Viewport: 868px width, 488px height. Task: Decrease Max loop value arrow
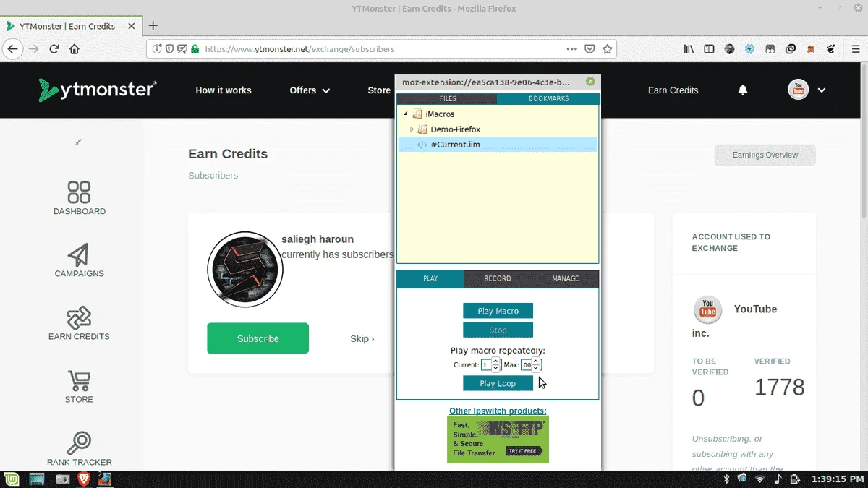(x=536, y=368)
